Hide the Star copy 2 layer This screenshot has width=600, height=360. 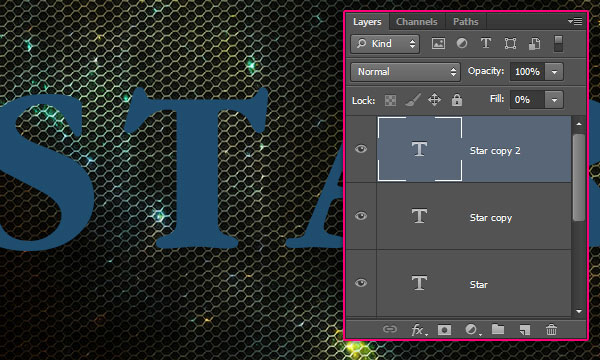click(x=361, y=149)
